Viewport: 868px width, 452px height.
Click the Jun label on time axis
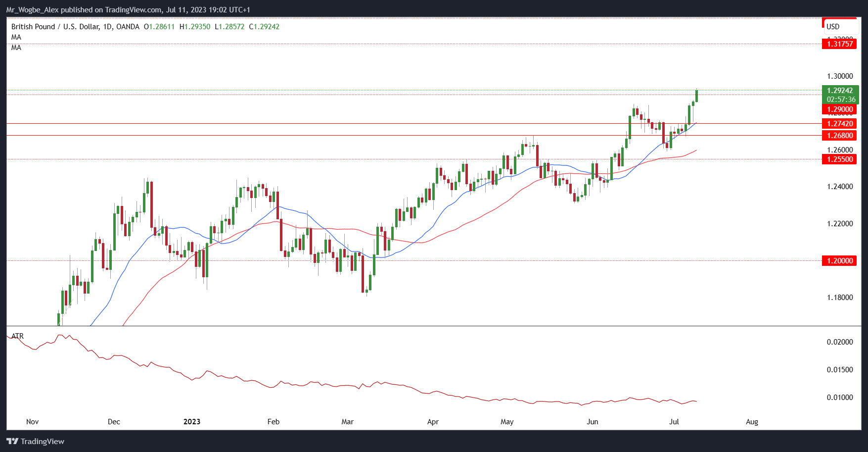tap(593, 422)
